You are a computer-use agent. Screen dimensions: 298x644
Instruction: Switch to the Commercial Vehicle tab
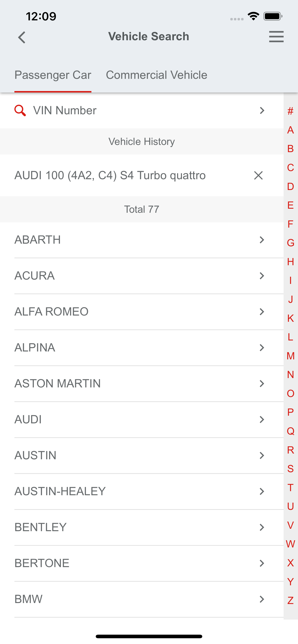(x=156, y=75)
